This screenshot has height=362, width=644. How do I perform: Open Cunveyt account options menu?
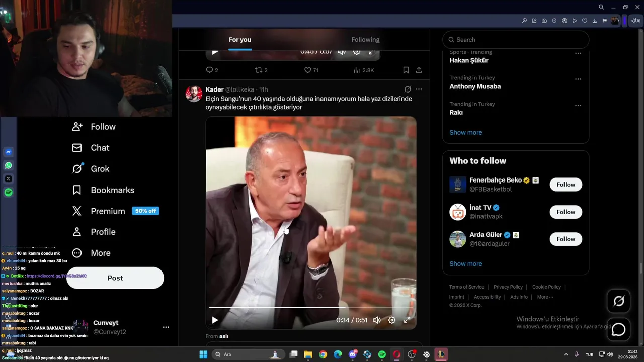166,327
